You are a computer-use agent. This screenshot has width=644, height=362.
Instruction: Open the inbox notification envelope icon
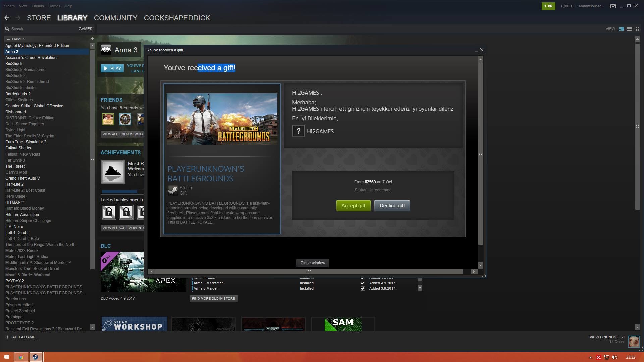point(548,6)
